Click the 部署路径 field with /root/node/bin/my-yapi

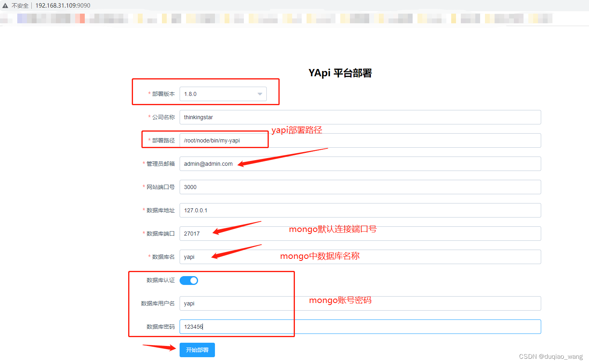tap(360, 140)
